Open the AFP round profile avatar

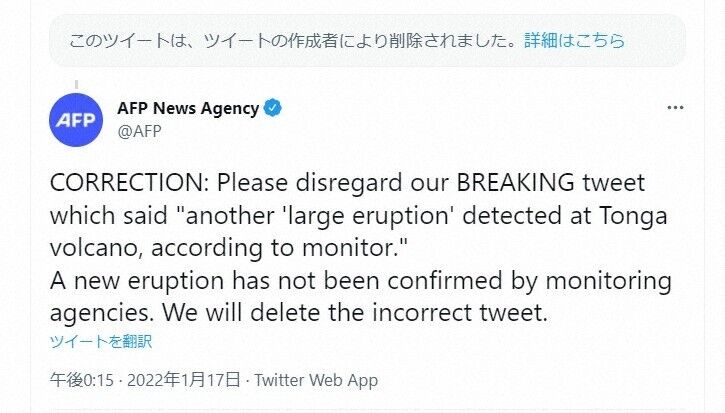[76, 120]
